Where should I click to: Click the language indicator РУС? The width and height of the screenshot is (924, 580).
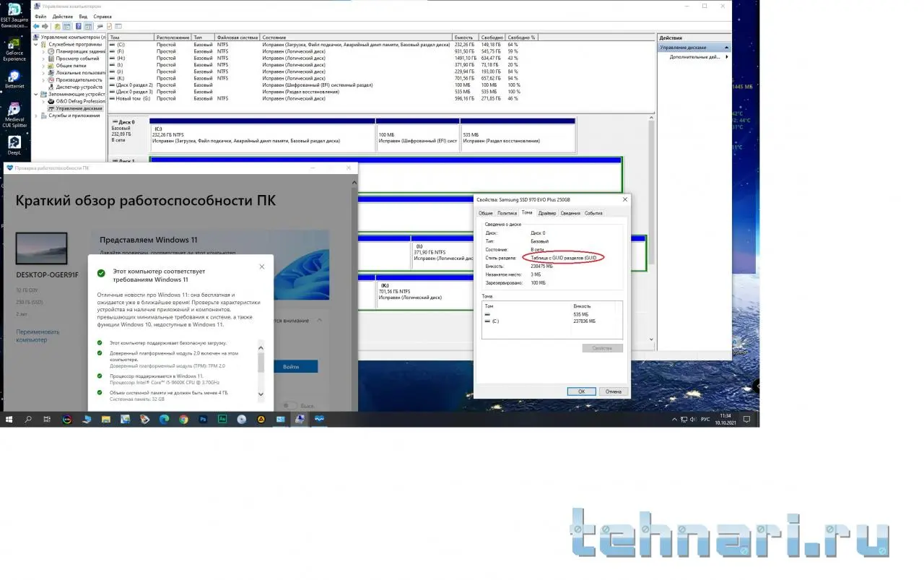click(706, 419)
